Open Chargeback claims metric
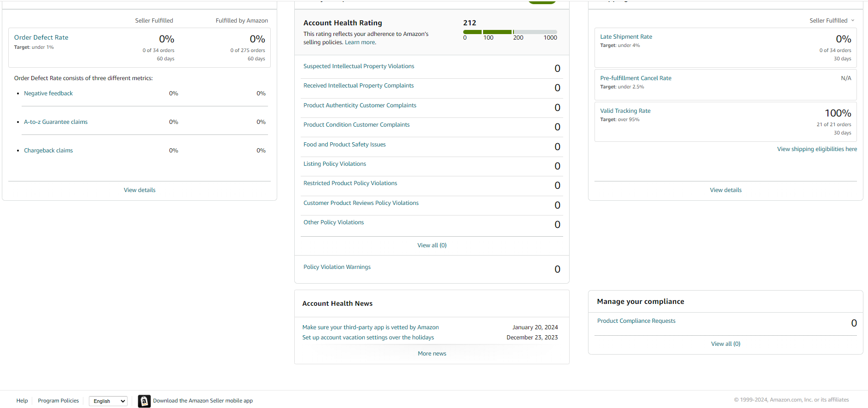This screenshot has width=868, height=408. pyautogui.click(x=48, y=151)
